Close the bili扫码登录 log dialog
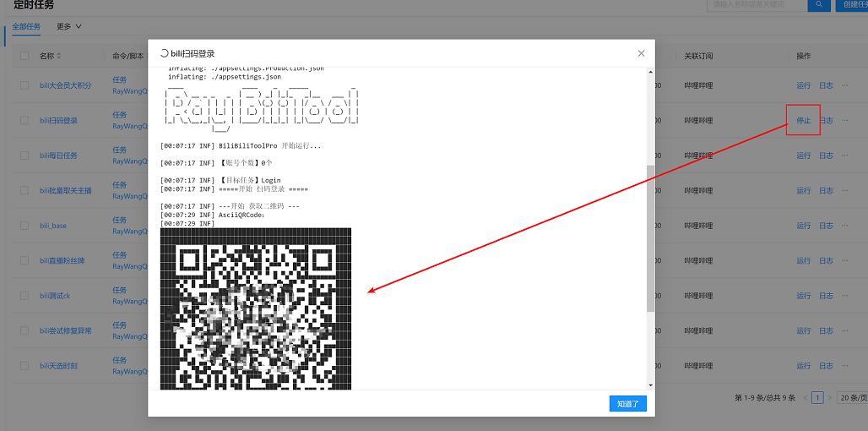This screenshot has width=868, height=431. point(641,53)
